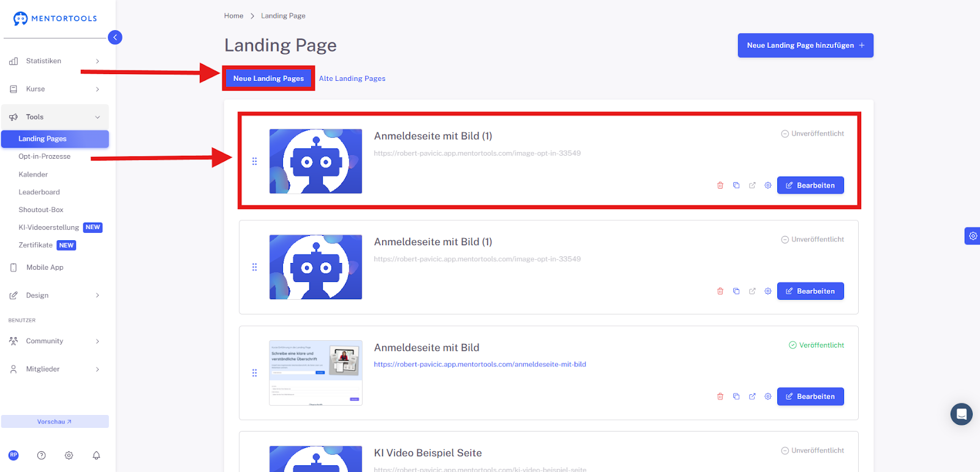Viewport: 980px width, 472px height.
Task: Click the Kurse book icon
Action: (x=13, y=89)
